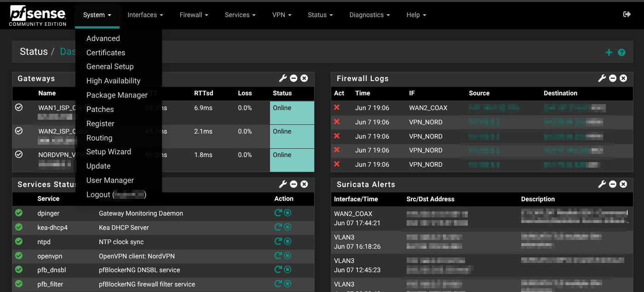Stop the pfb_dnsbl service
644x292 pixels.
[x=287, y=269]
